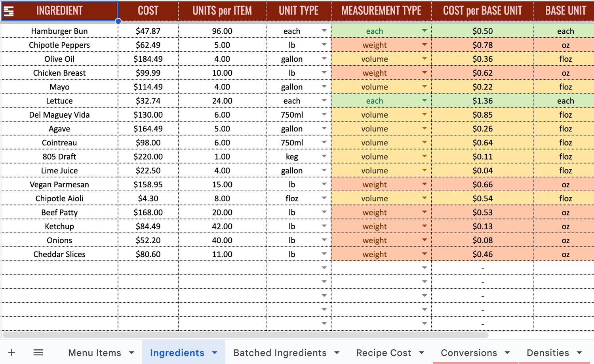Open unit type dropdown for 805 Draft

tap(324, 156)
